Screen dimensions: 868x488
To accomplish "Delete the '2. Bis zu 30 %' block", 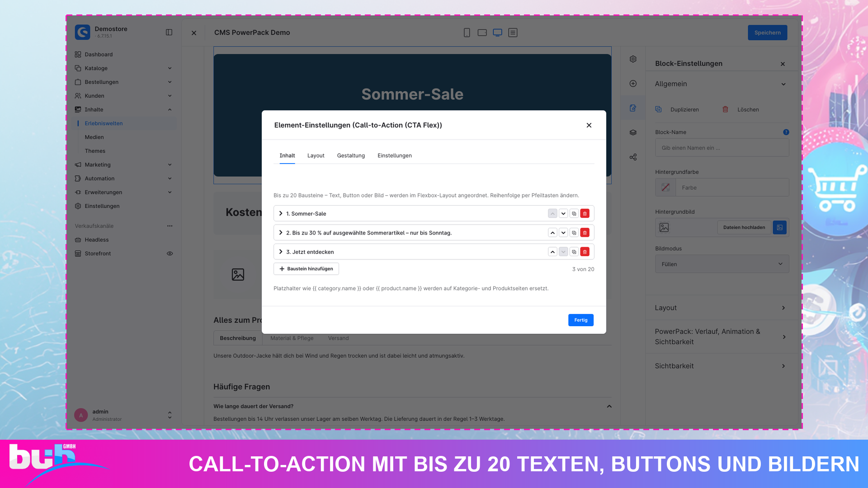I will click(x=585, y=233).
